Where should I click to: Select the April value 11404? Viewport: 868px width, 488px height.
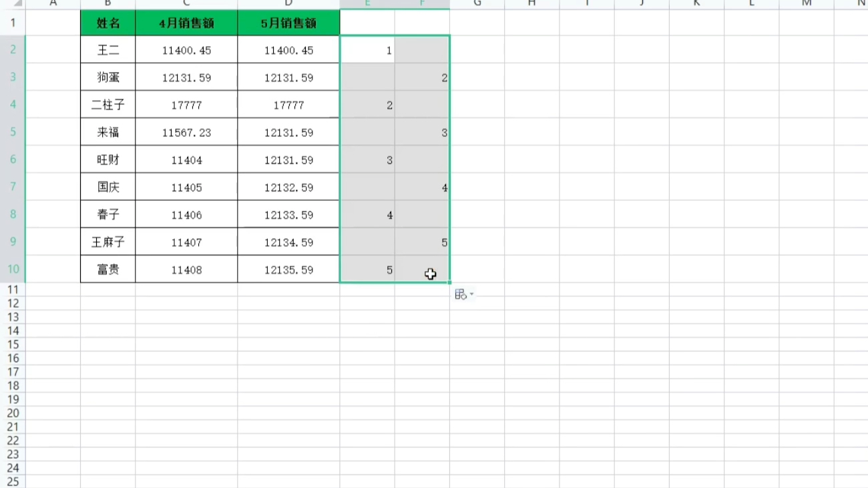(x=186, y=160)
